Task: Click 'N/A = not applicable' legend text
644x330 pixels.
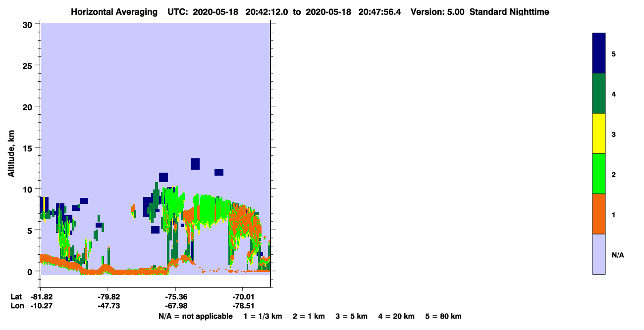Action: tap(196, 316)
